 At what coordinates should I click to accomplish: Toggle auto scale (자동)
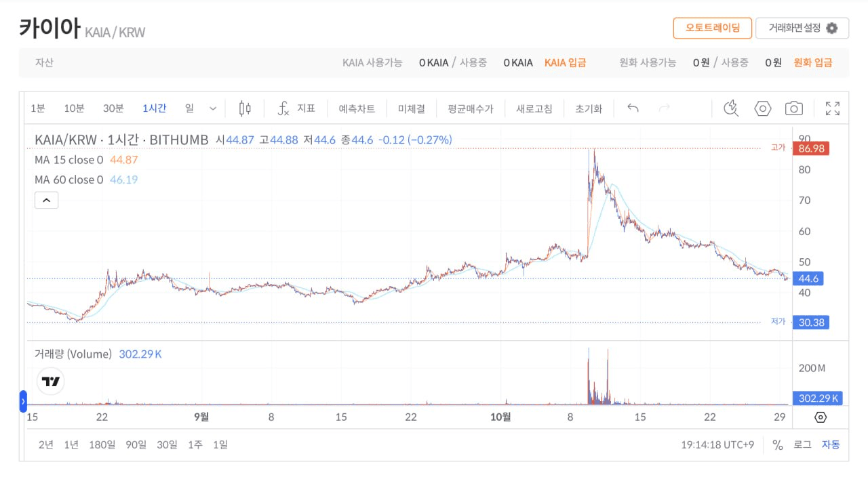coord(831,445)
